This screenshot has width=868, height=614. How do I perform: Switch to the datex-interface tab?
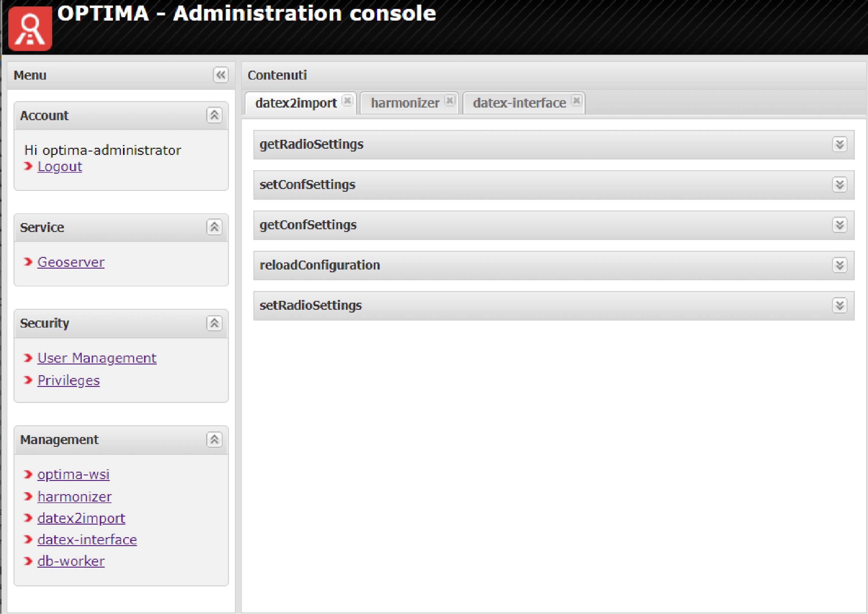click(x=519, y=103)
